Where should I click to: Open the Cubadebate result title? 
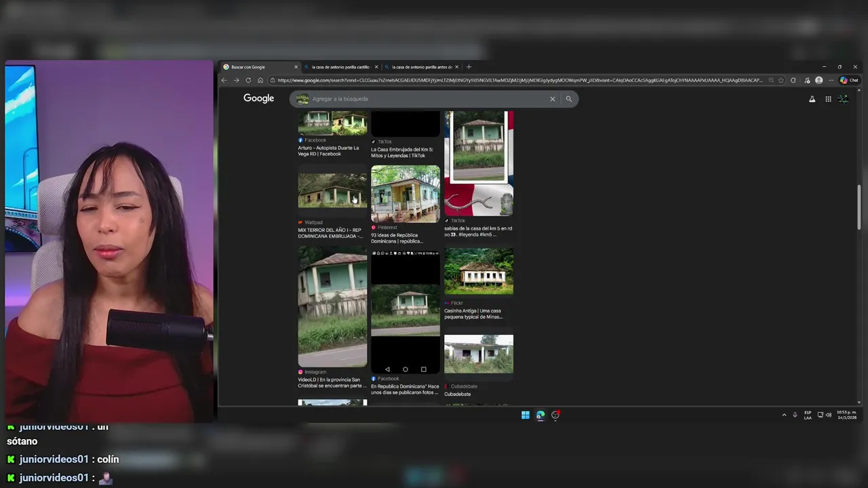click(x=457, y=394)
